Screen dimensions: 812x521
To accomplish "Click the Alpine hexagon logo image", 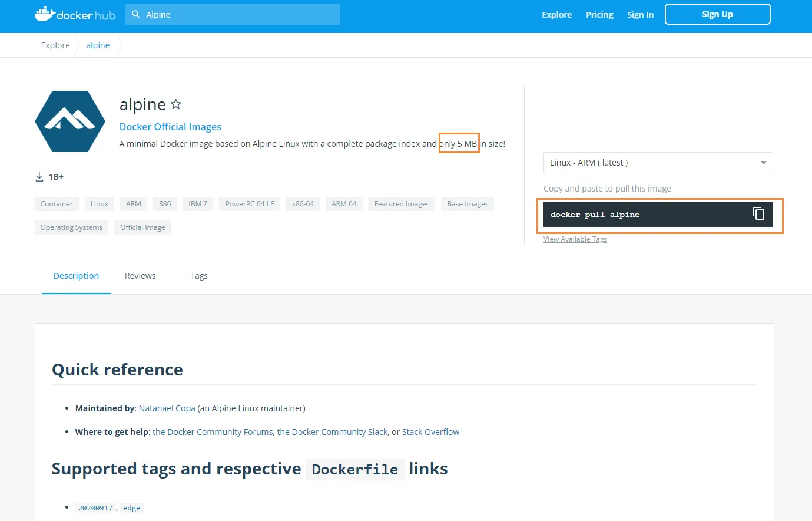I will pyautogui.click(x=70, y=121).
